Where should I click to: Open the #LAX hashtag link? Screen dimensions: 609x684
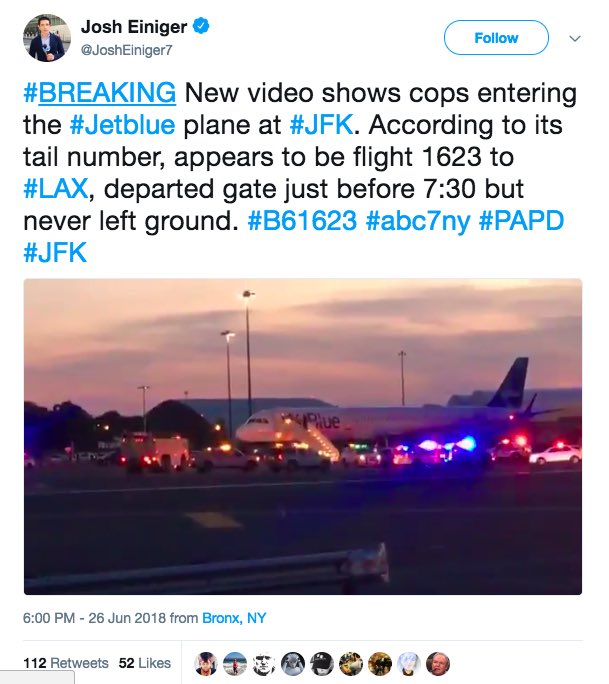click(x=56, y=188)
